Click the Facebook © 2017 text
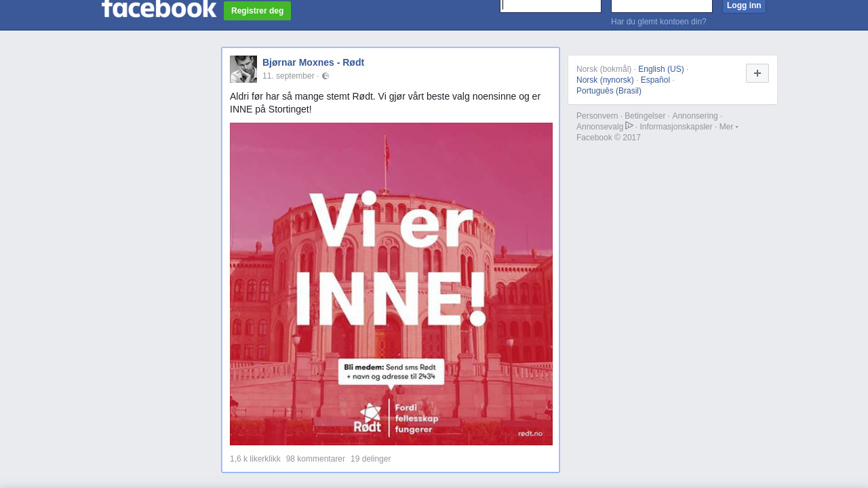 [x=608, y=138]
